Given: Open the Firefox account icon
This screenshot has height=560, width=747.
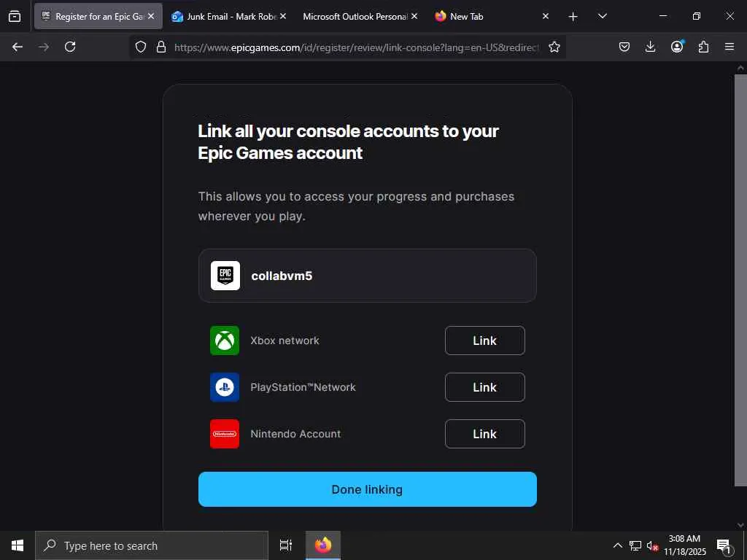Looking at the screenshot, I should point(677,47).
